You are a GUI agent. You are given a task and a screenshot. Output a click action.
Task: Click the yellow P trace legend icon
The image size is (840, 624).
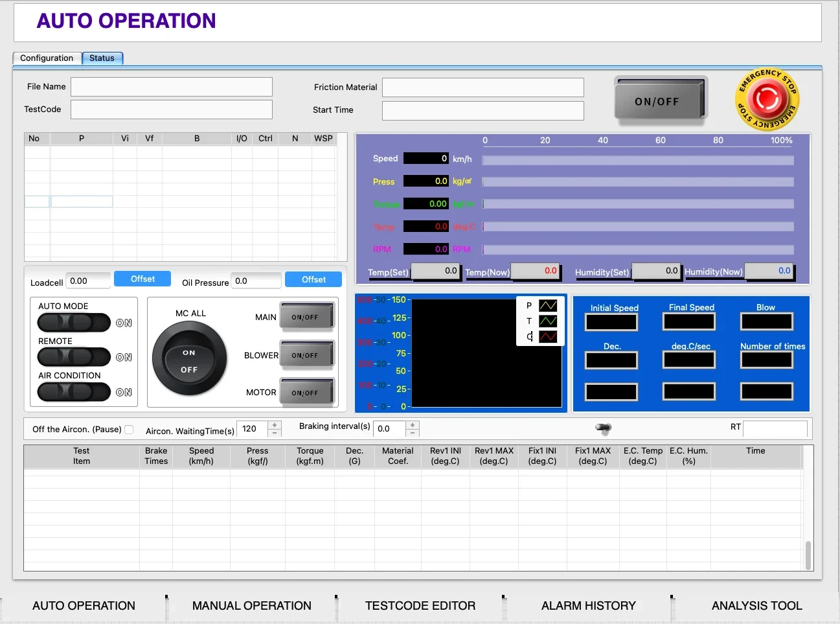[548, 305]
